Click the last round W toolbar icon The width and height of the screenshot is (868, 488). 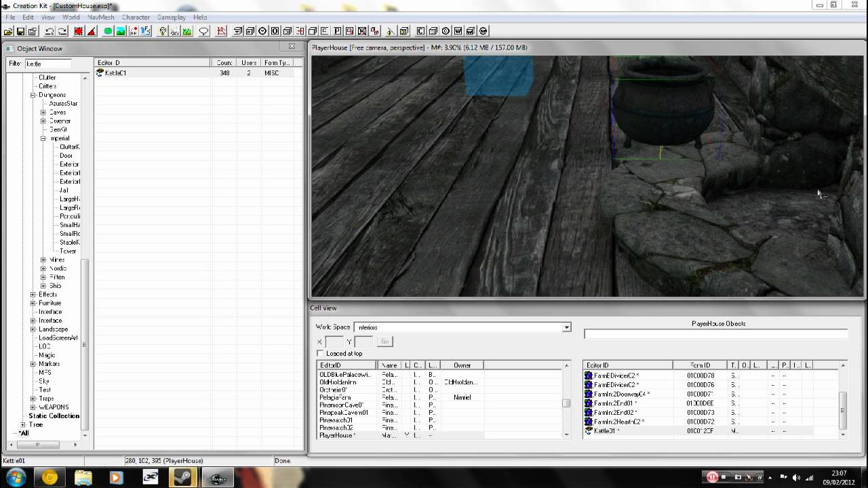484,31
